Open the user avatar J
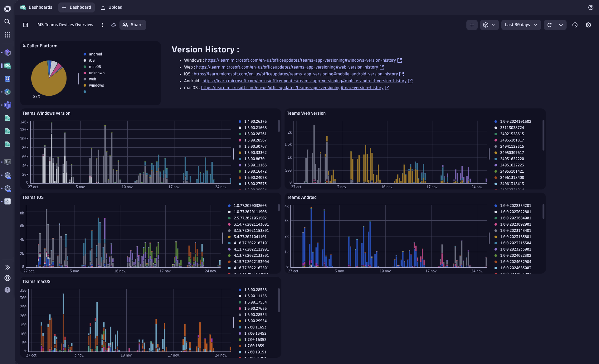The height and width of the screenshot is (364, 599). pyautogui.click(x=7, y=290)
